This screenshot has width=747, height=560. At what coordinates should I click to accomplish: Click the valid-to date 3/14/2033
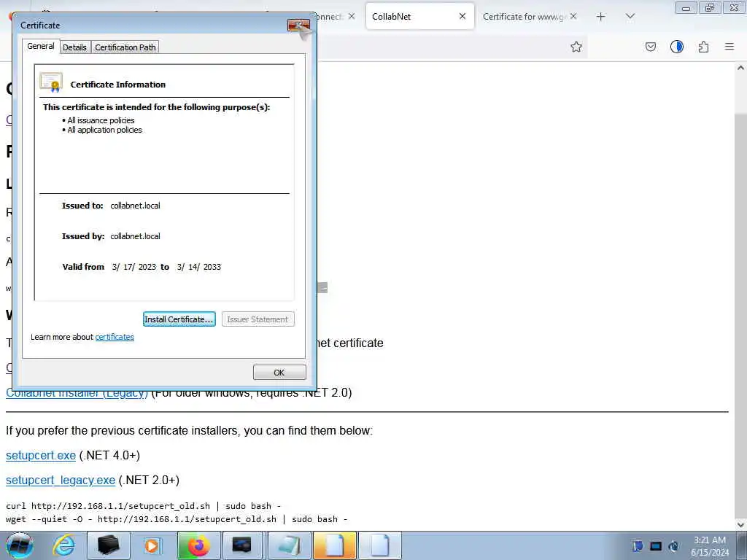[x=198, y=267]
